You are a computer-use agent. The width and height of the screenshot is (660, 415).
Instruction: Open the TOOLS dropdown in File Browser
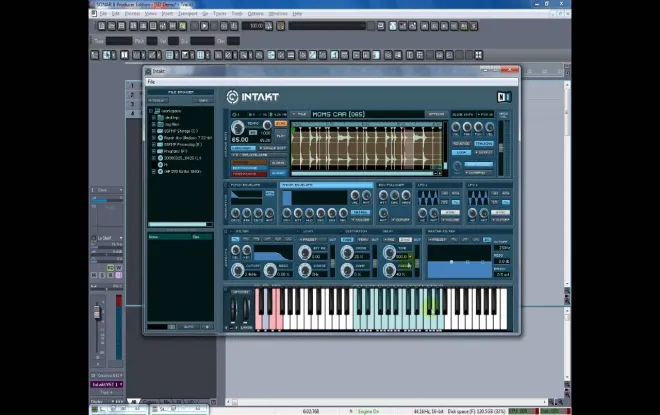point(158,101)
